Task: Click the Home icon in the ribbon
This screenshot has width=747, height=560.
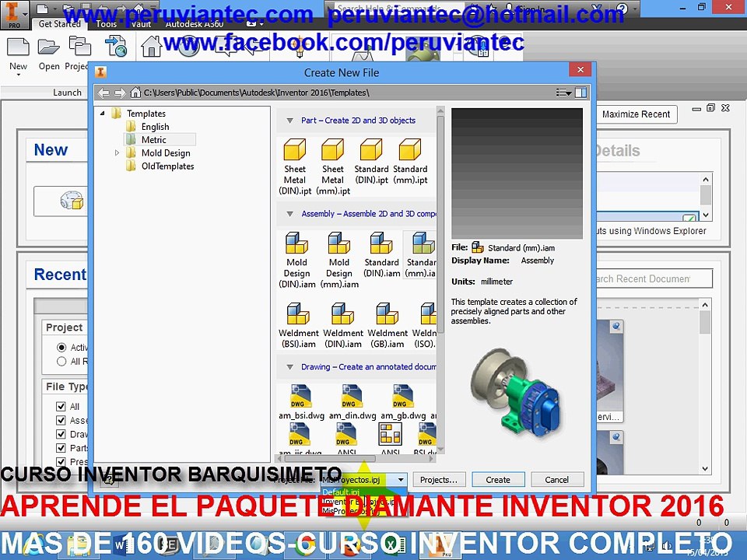Action: 152,47
